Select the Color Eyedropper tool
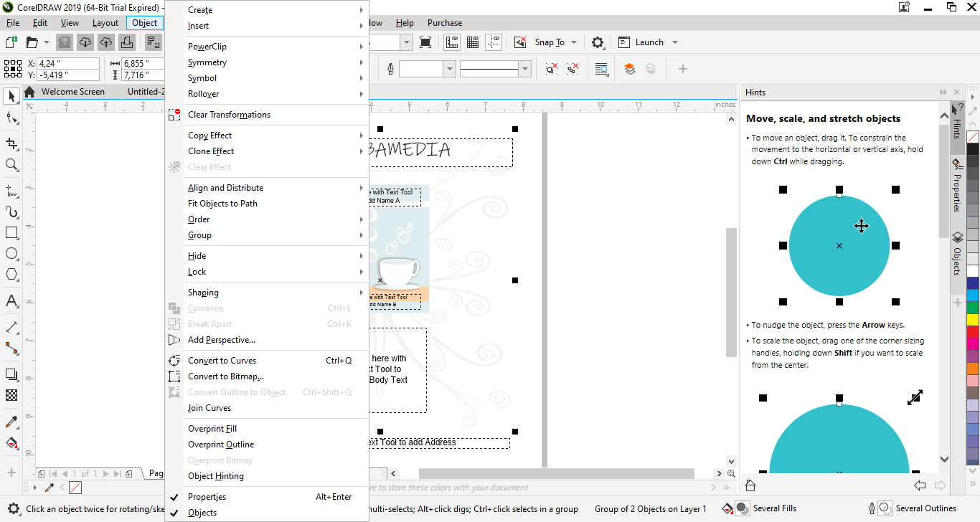This screenshot has width=980, height=522. 11,422
